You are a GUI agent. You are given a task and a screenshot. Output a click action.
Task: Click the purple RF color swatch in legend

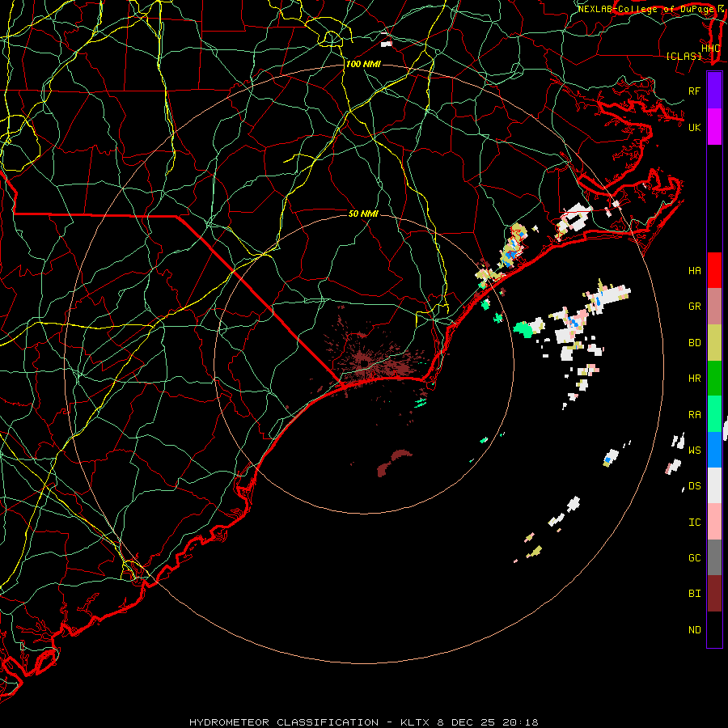pos(714,91)
